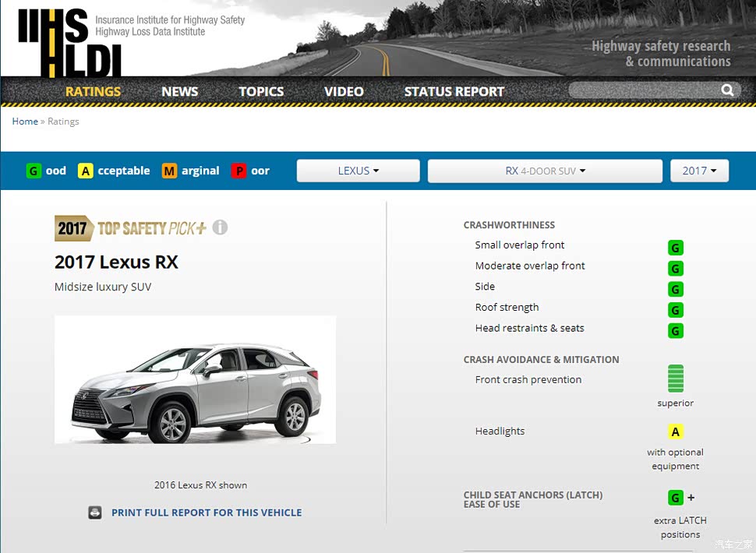The width and height of the screenshot is (756, 553).
Task: Click Print Full Report For This Vehicle
Action: coord(207,512)
